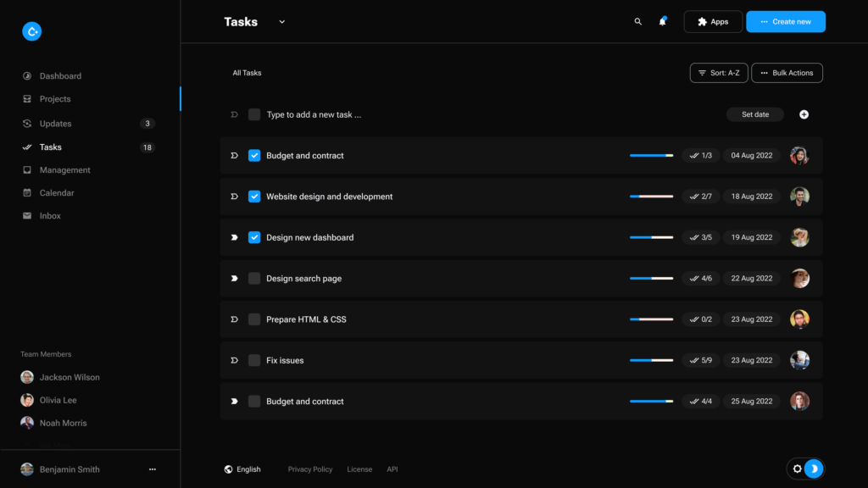Screen dimensions: 868x488
Task: Open the Apps panel via the puzzle icon
Action: click(x=713, y=21)
